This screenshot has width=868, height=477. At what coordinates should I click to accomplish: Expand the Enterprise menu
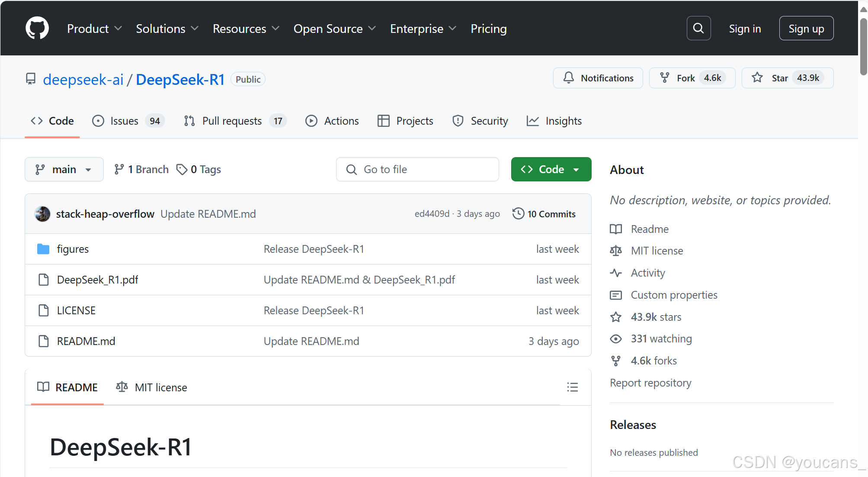point(423,29)
